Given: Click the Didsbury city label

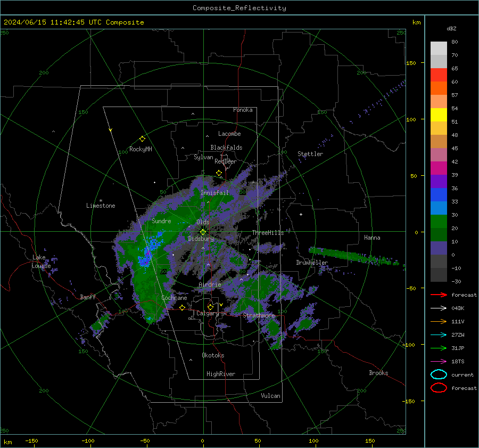Looking at the screenshot, I should [201, 239].
